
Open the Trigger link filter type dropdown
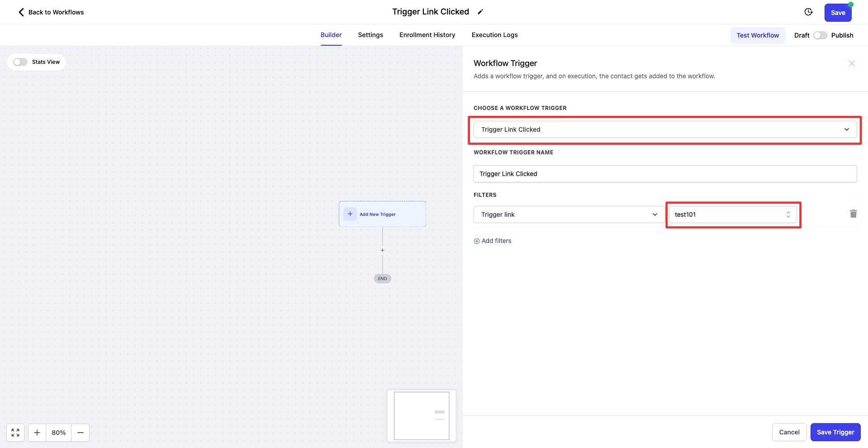569,214
